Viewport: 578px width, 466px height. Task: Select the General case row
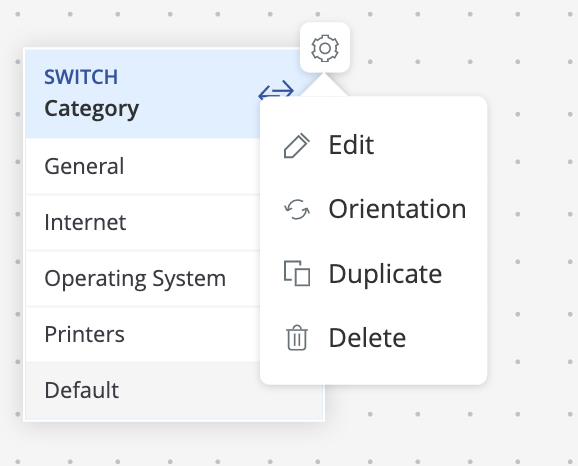(143, 166)
